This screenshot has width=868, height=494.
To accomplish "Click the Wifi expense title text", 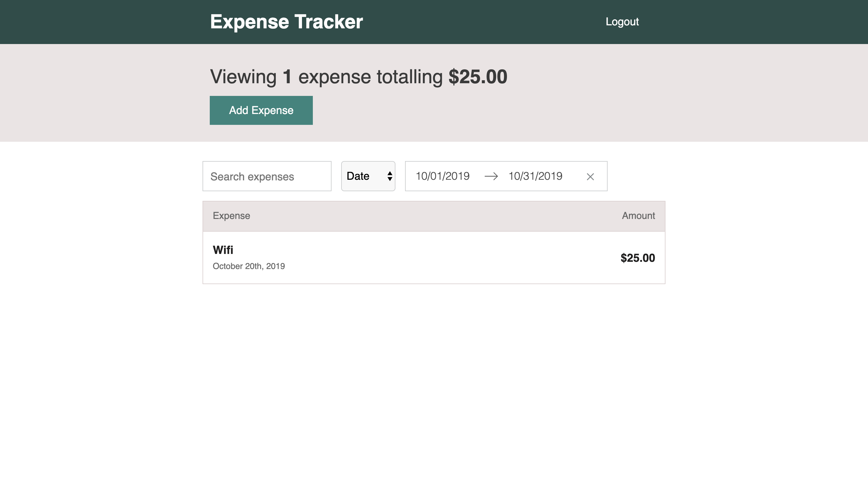I will pos(223,250).
